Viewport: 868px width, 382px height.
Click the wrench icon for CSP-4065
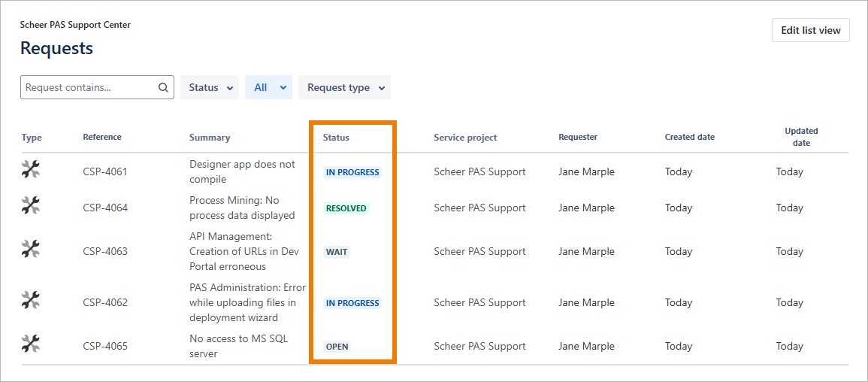point(30,344)
